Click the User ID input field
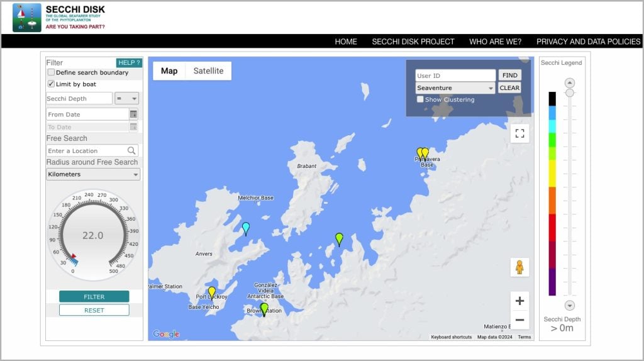The image size is (644, 361). click(x=455, y=75)
